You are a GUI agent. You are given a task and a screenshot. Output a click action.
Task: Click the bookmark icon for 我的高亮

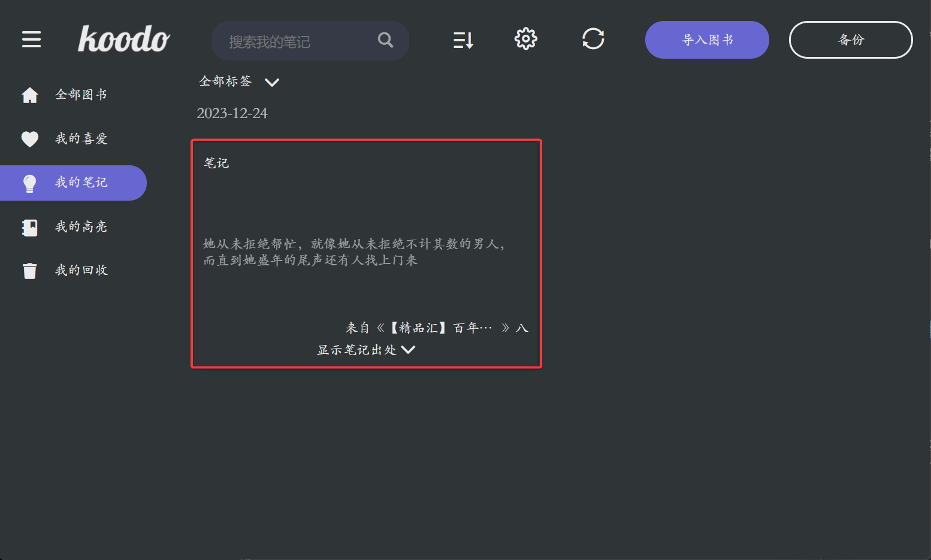[30, 227]
